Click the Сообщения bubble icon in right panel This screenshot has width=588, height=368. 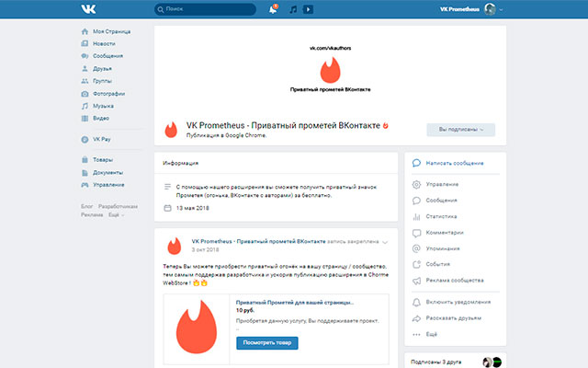416,201
